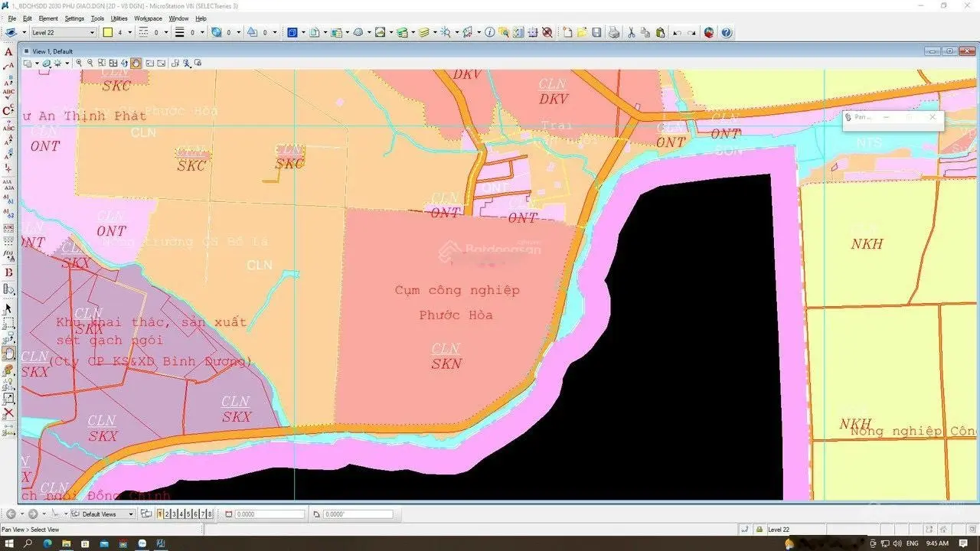
Task: Open the Element Information tool
Action: [490, 33]
